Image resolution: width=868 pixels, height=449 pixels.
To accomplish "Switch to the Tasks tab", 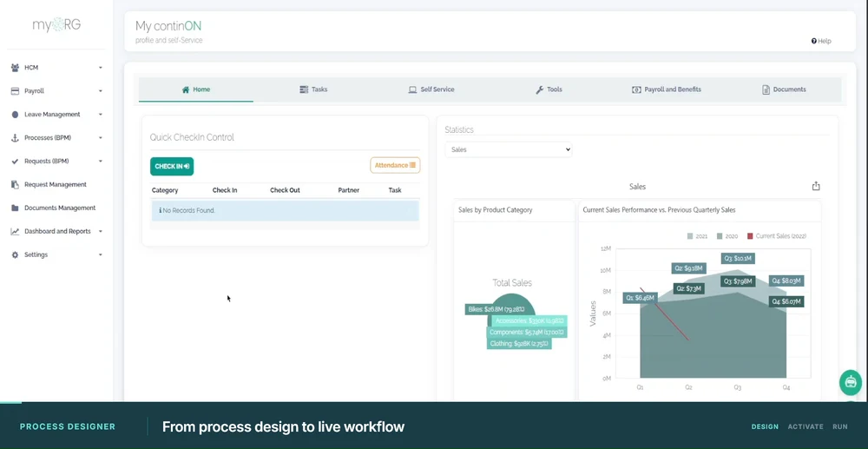I will point(313,89).
